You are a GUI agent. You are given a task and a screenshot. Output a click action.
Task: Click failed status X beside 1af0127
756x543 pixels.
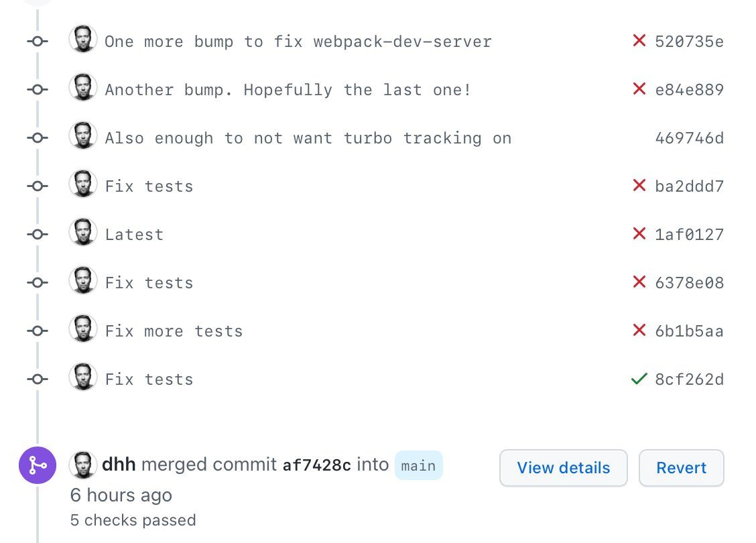tap(639, 234)
